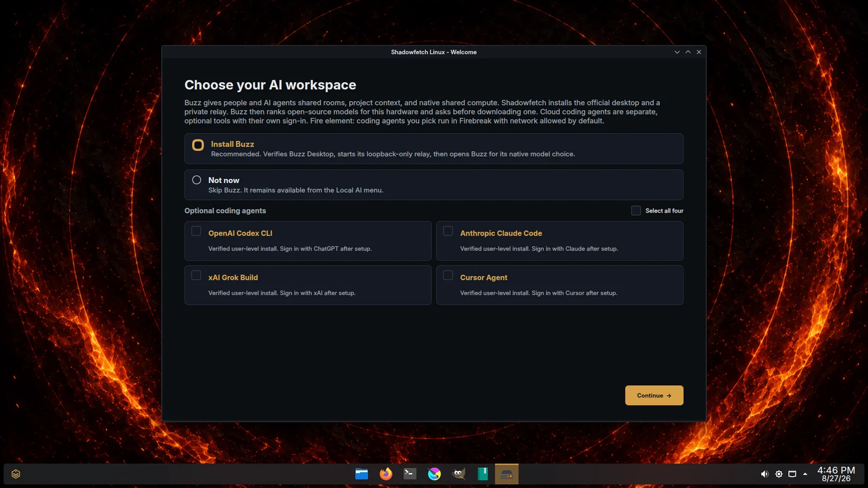The height and width of the screenshot is (488, 868).
Task: Open the teal book app in taskbar
Action: pyautogui.click(x=483, y=474)
